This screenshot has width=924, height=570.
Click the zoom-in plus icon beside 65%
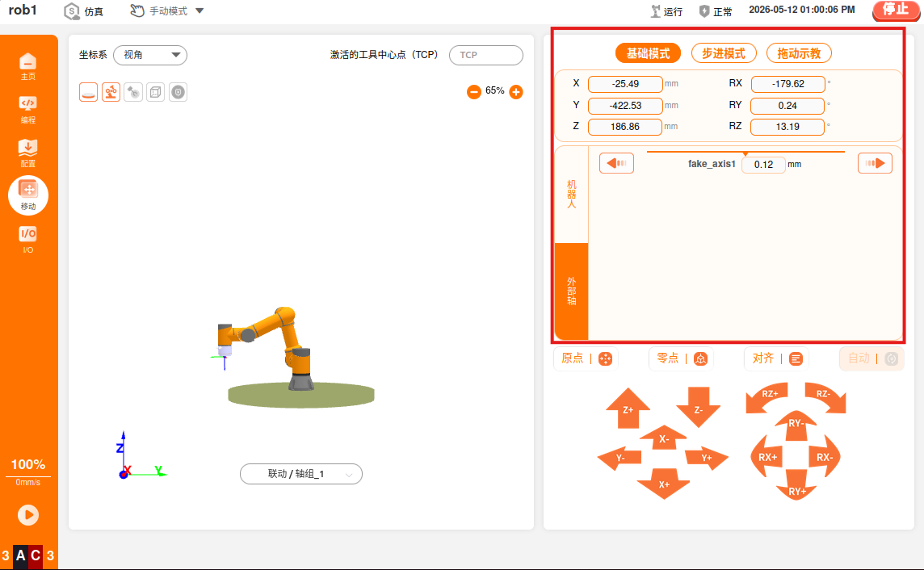(515, 92)
